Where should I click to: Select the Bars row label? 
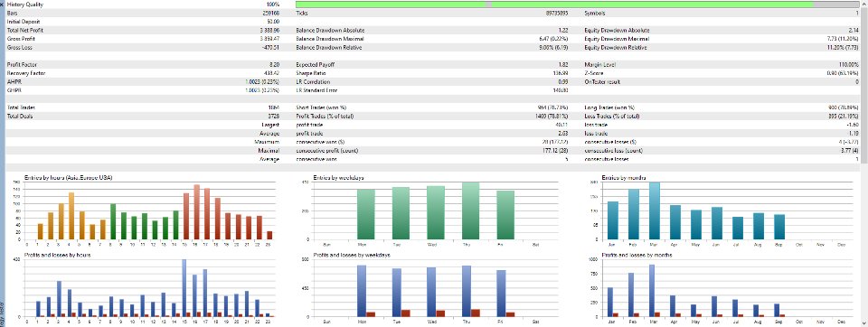12,13
